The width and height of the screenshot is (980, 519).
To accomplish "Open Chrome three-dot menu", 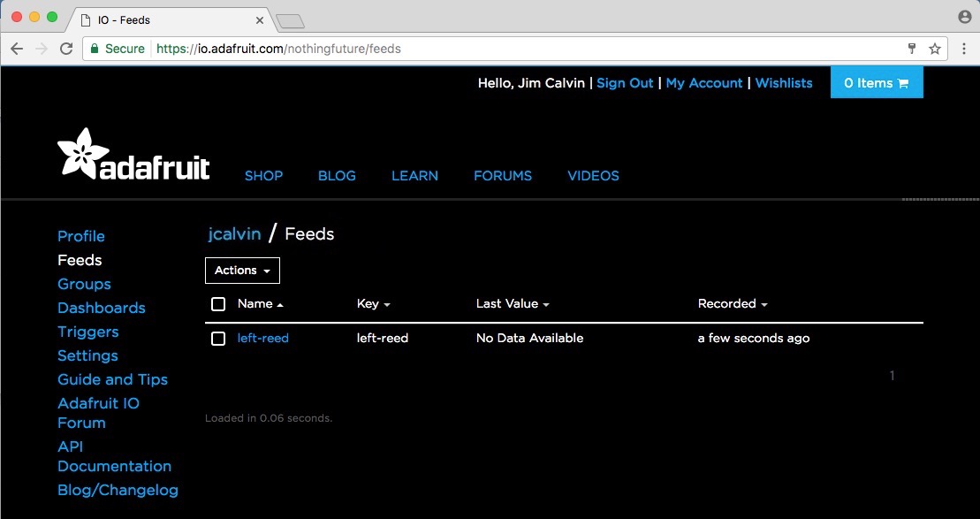I will tap(964, 49).
